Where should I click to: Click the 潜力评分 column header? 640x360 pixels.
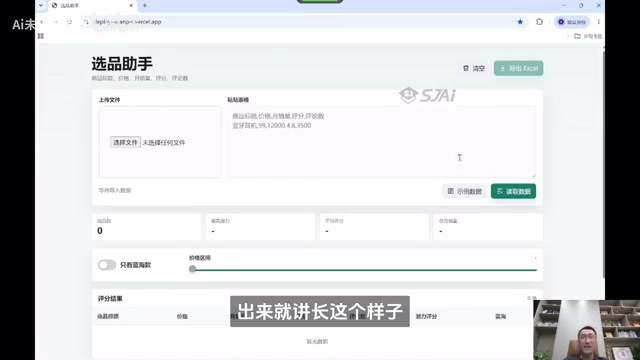click(x=426, y=316)
